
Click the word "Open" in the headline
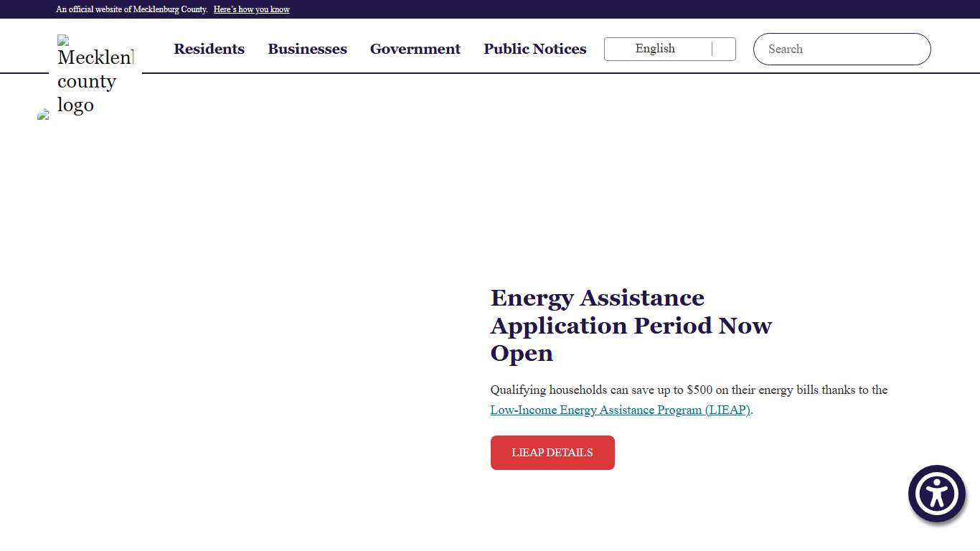point(522,353)
